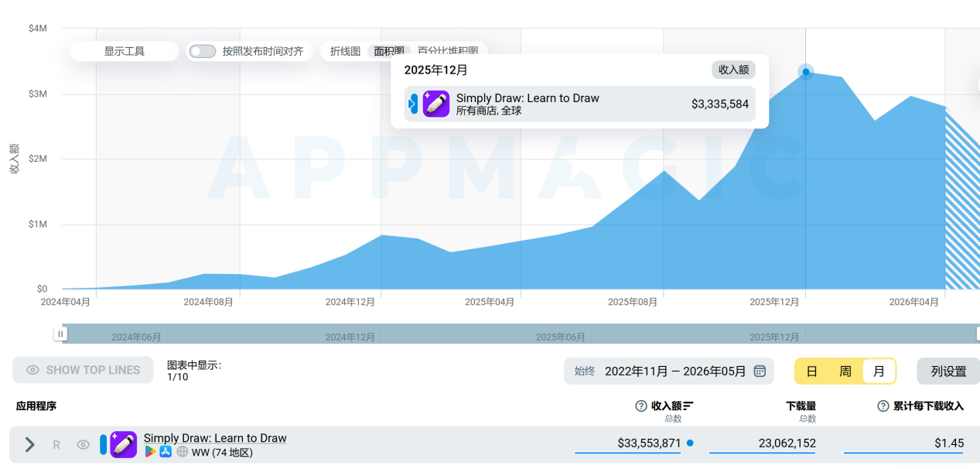Click Google Play store icon under app name
The height and width of the screenshot is (469, 980).
pyautogui.click(x=150, y=452)
